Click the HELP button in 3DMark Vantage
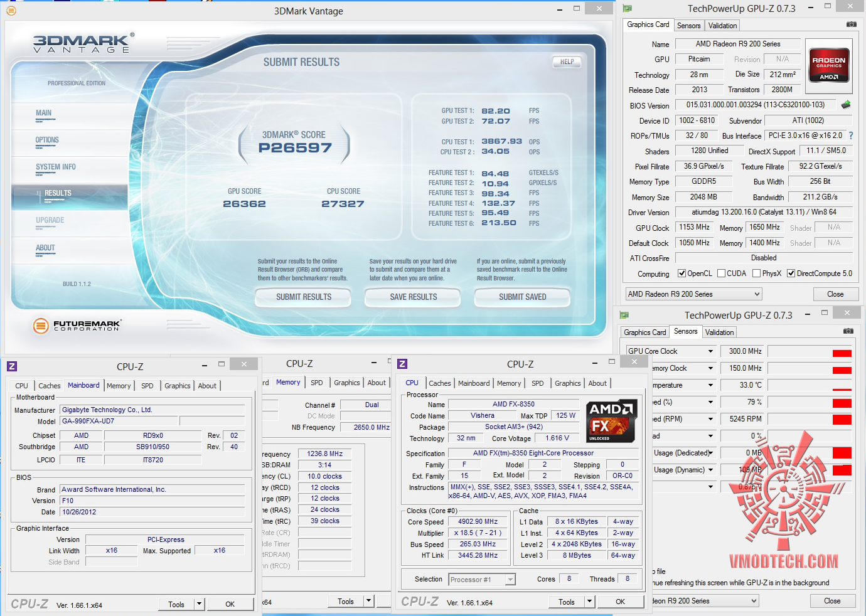Screen dimensions: 866x616 (x=567, y=61)
